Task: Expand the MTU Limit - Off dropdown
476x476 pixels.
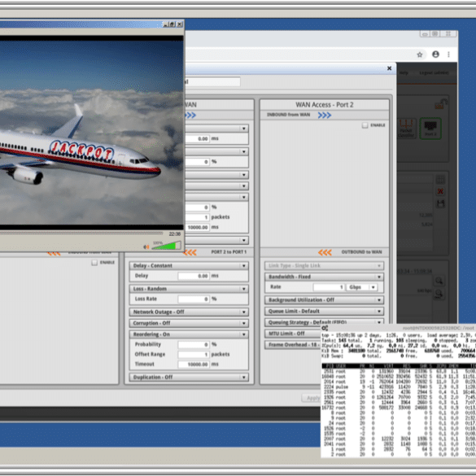Action: pyautogui.click(x=293, y=334)
